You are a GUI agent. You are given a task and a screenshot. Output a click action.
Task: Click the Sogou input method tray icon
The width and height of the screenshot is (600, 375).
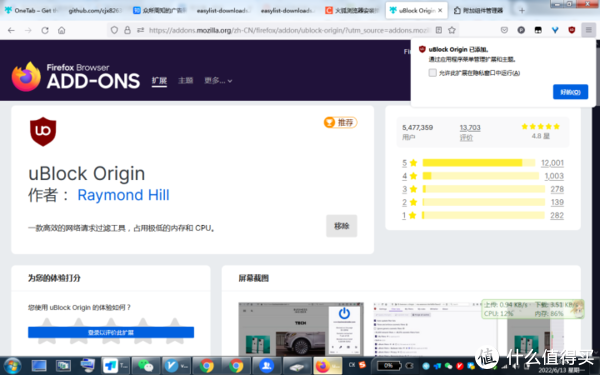click(x=362, y=365)
